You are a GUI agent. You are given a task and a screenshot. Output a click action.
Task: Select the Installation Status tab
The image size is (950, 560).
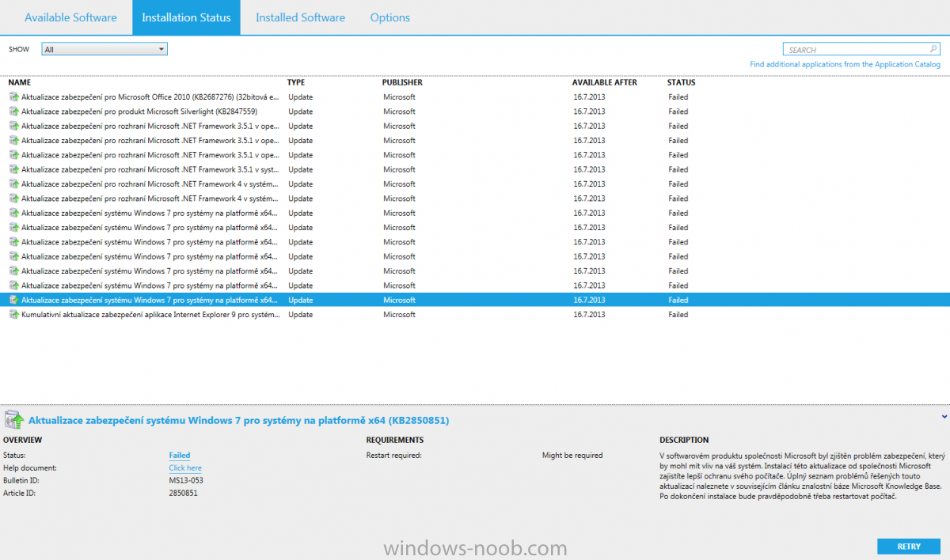186,17
